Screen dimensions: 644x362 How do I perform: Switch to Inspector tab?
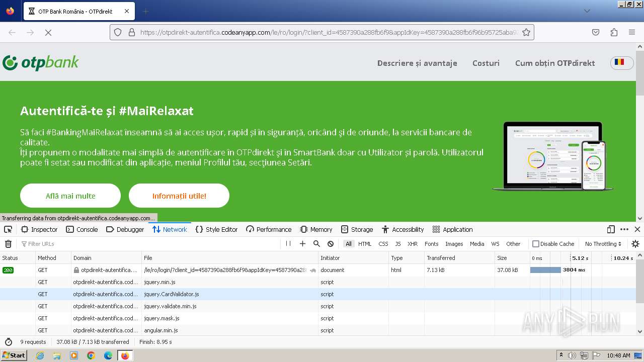[39, 229]
